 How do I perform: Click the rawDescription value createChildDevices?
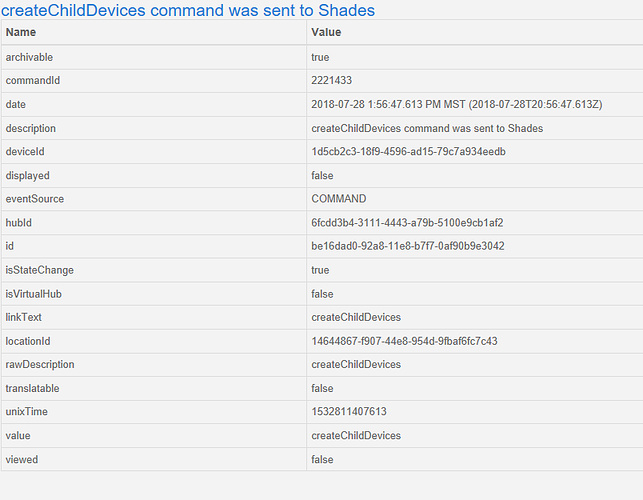tap(356, 365)
